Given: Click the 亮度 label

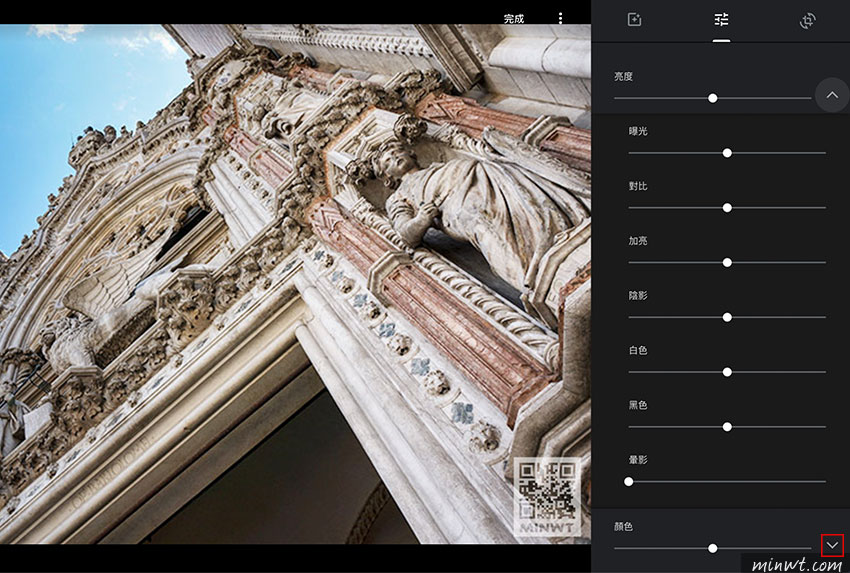Looking at the screenshot, I should tap(623, 76).
